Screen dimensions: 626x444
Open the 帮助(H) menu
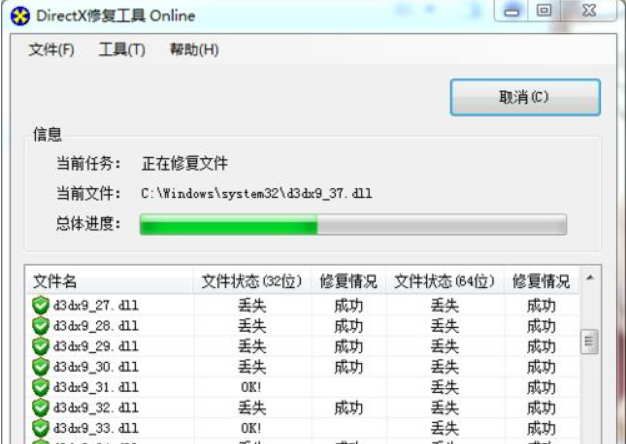click(x=194, y=50)
